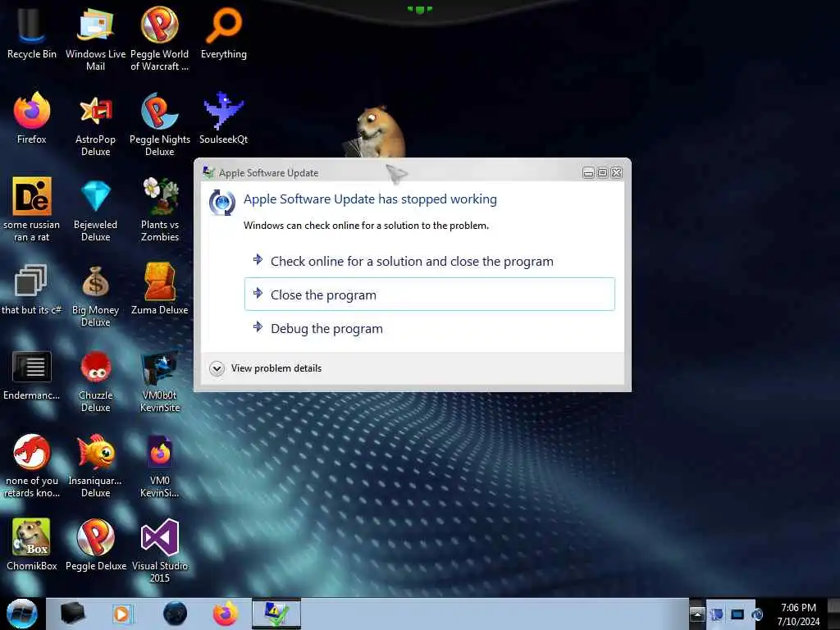Click the 'Apple Software Update has stopped working' heading
This screenshot has width=840, height=630.
(370, 199)
